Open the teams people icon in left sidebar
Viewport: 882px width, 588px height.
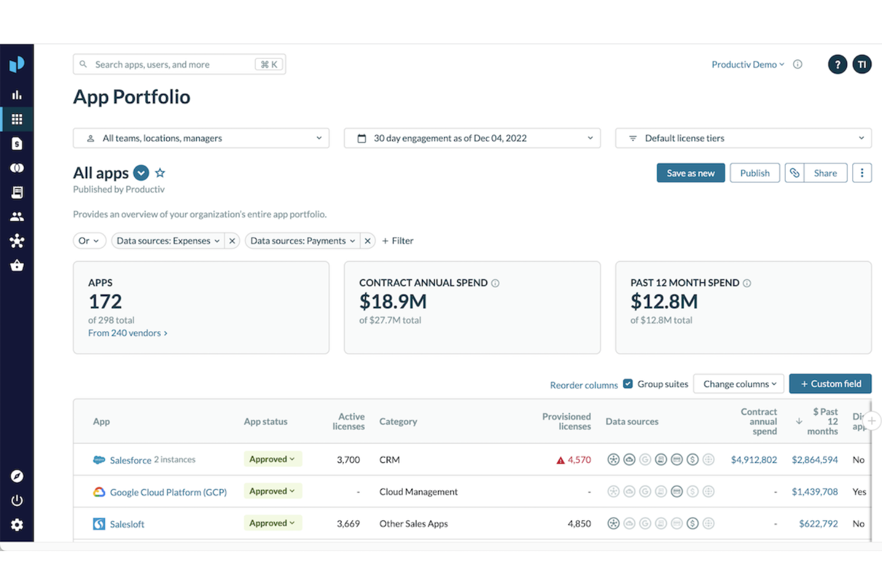pyautogui.click(x=17, y=216)
